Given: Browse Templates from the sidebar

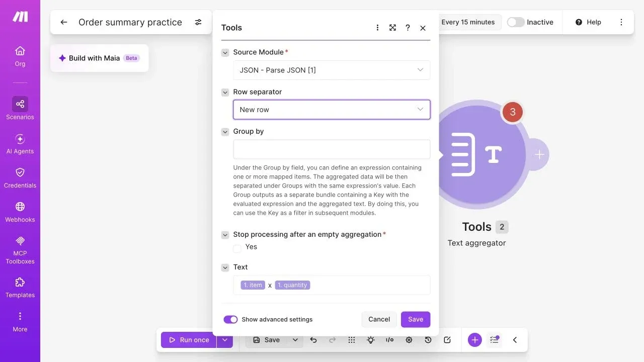Looking at the screenshot, I should [20, 288].
